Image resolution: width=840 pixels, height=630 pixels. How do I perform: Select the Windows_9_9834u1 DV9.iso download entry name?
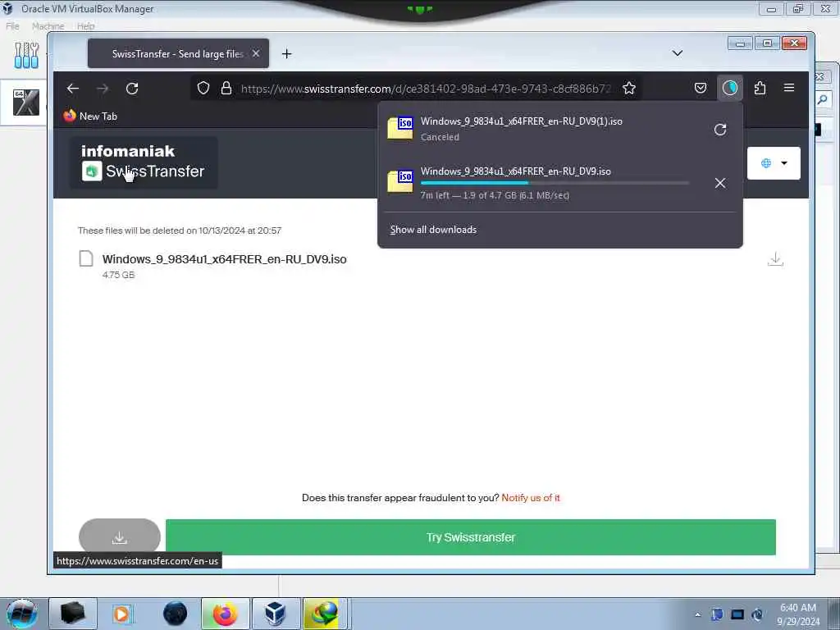point(515,171)
